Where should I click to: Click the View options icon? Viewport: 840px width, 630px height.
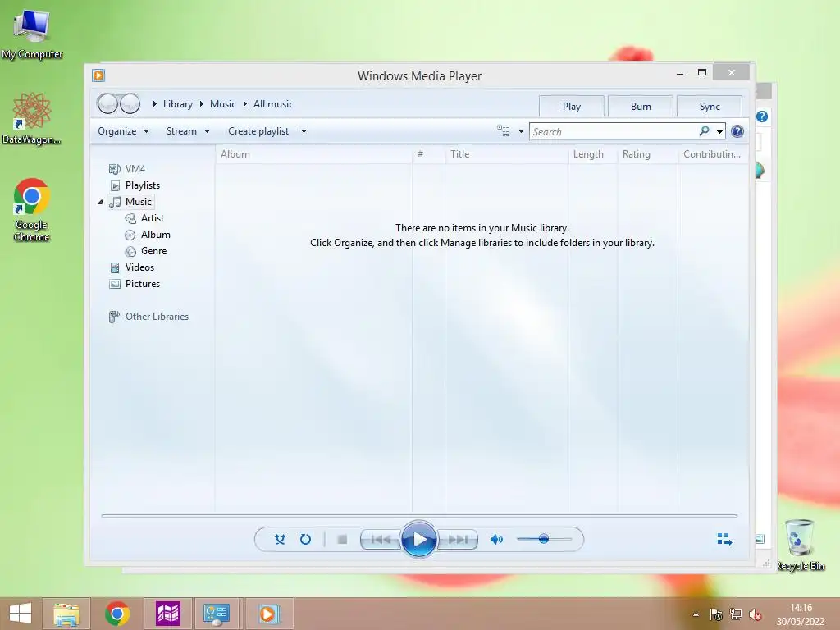tap(503, 130)
